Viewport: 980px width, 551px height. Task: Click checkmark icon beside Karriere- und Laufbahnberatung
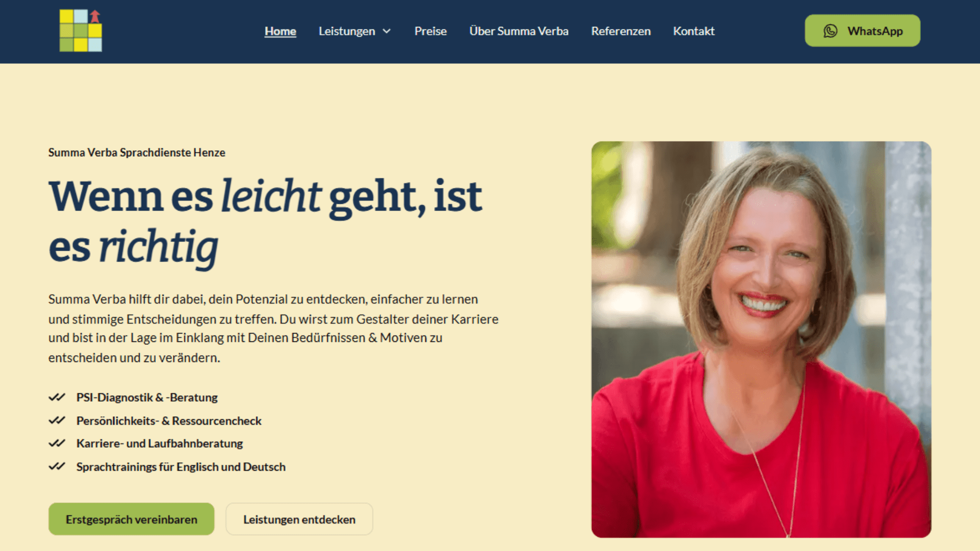pos(57,443)
